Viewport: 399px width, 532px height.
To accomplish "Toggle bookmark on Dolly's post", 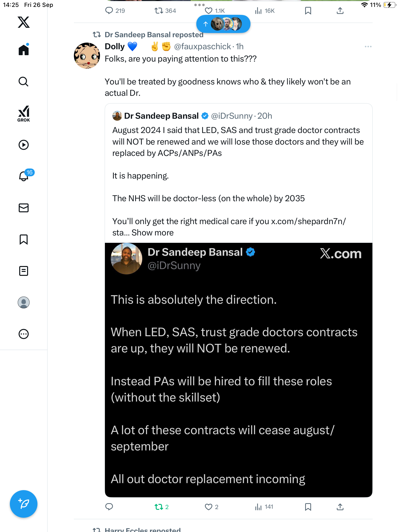I will tap(308, 507).
